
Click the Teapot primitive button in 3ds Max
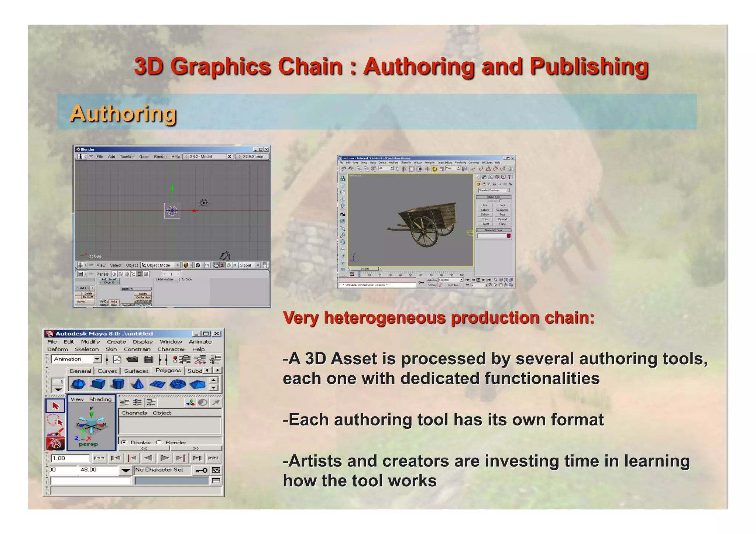point(485,224)
